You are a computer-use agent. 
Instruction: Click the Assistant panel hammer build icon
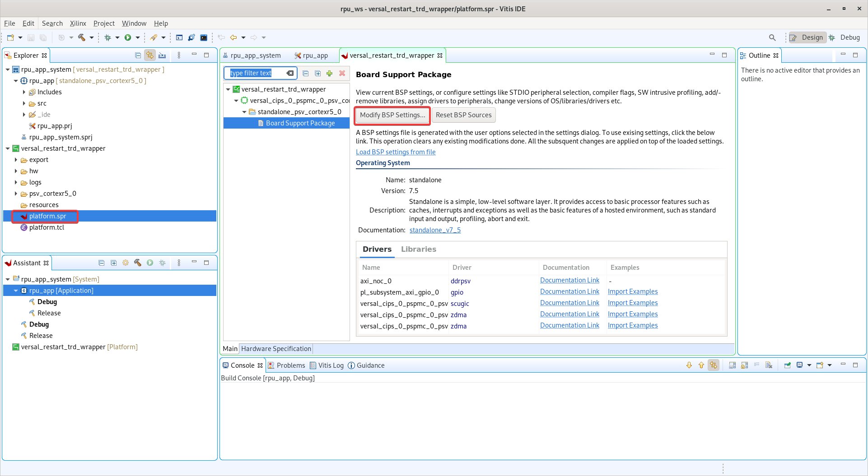point(138,263)
